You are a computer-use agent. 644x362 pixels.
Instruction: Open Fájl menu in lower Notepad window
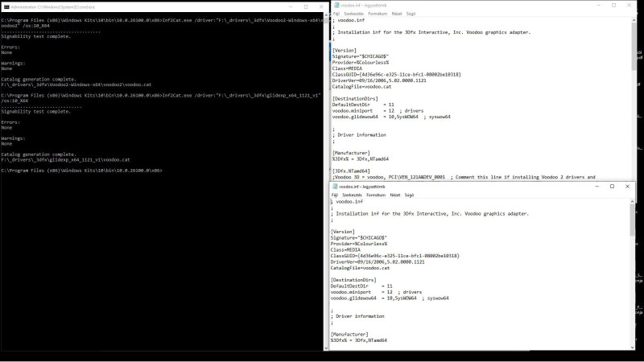point(334,195)
